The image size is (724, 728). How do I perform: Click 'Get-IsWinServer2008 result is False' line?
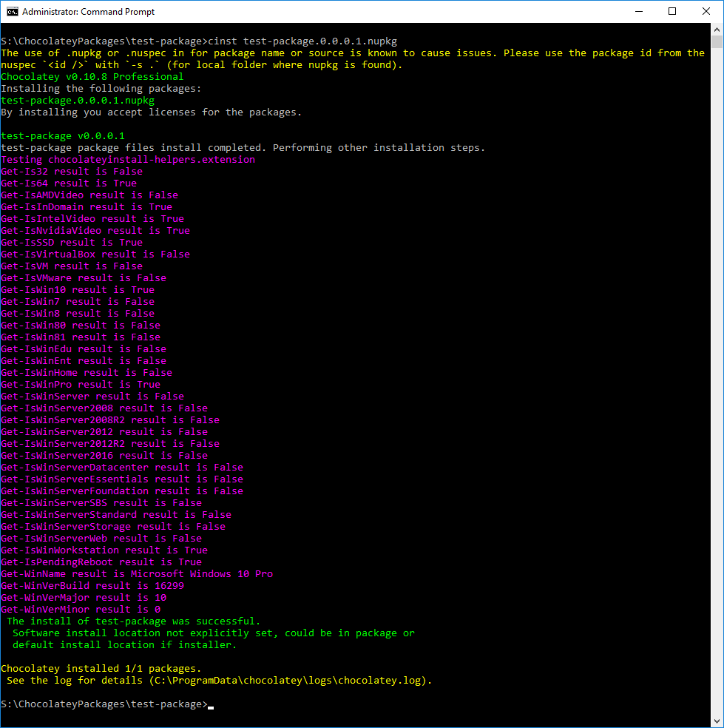[x=104, y=408]
